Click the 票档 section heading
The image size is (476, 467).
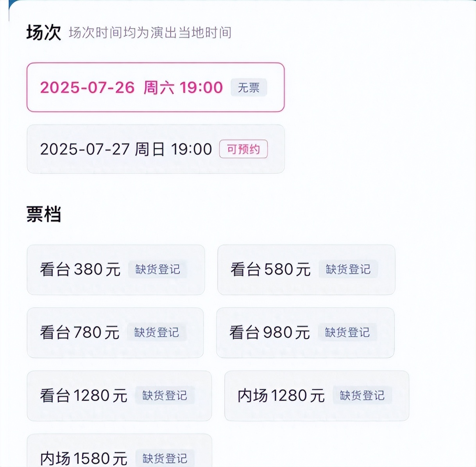coord(44,214)
